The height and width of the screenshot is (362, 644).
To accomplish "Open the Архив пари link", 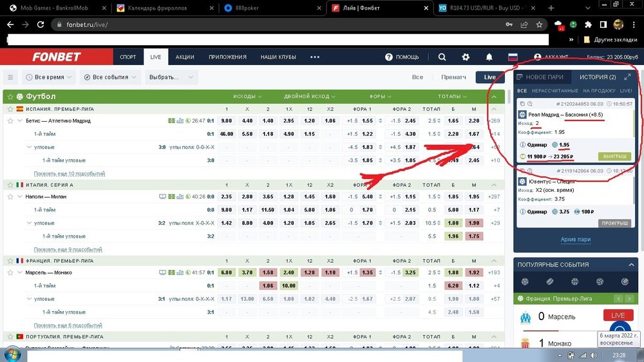I will pyautogui.click(x=575, y=240).
